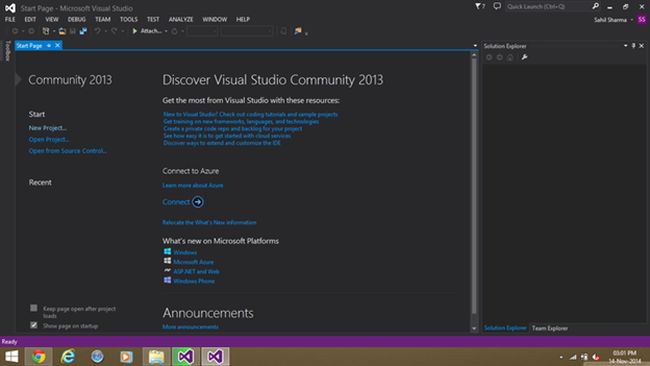Click the scrollbar down arrow on Start Page
This screenshot has width=650, height=366.
pyautogui.click(x=474, y=328)
